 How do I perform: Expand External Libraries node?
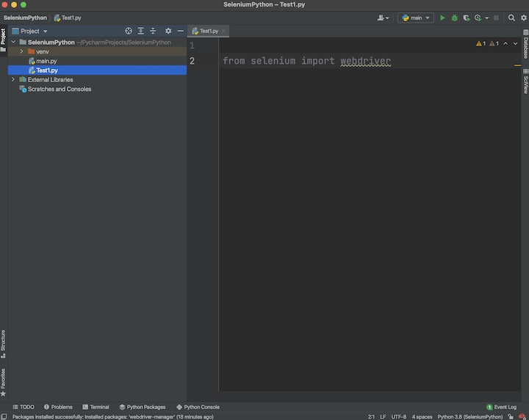coord(13,79)
